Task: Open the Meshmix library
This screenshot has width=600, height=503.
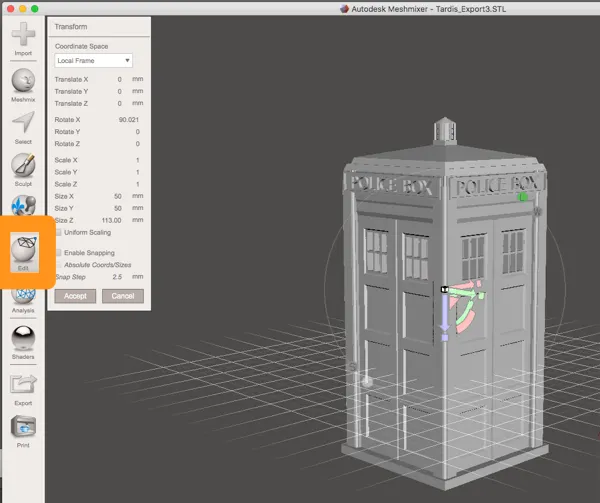Action: [x=23, y=85]
